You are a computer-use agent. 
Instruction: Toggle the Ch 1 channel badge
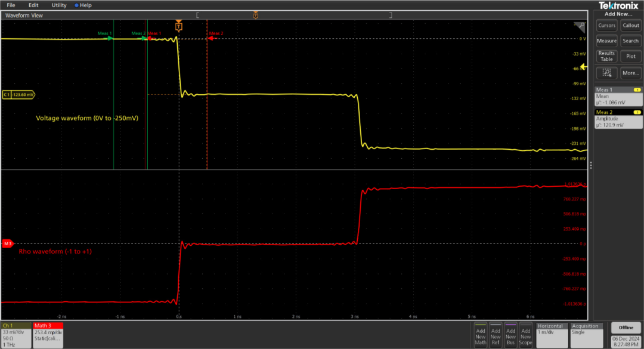pyautogui.click(x=15, y=335)
